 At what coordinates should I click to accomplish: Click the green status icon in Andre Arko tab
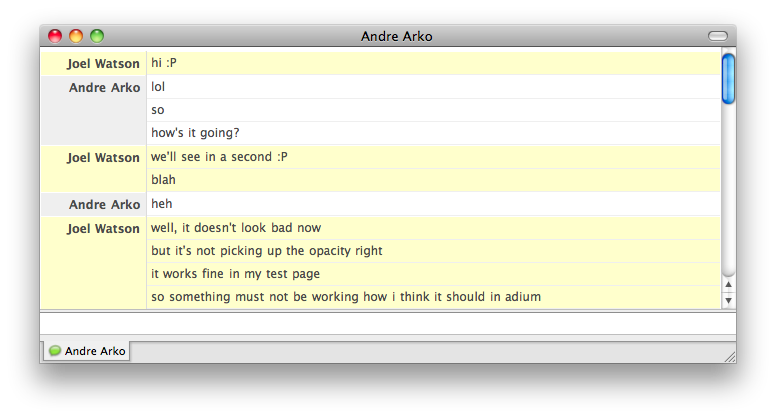point(55,351)
